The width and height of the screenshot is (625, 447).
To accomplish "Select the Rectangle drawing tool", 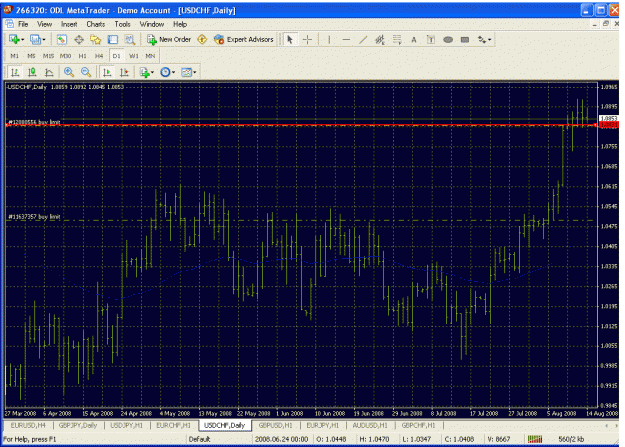I will [x=465, y=39].
